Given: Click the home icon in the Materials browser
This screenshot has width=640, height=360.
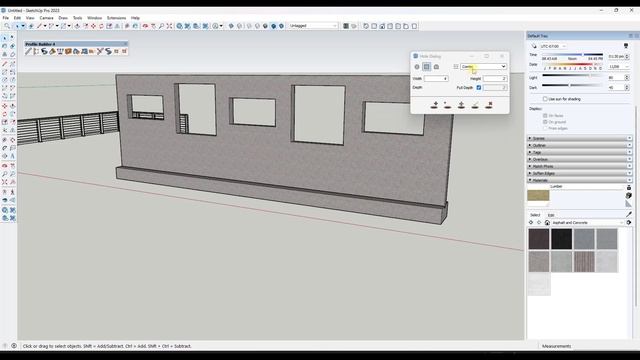Looking at the screenshot, I should 547,223.
